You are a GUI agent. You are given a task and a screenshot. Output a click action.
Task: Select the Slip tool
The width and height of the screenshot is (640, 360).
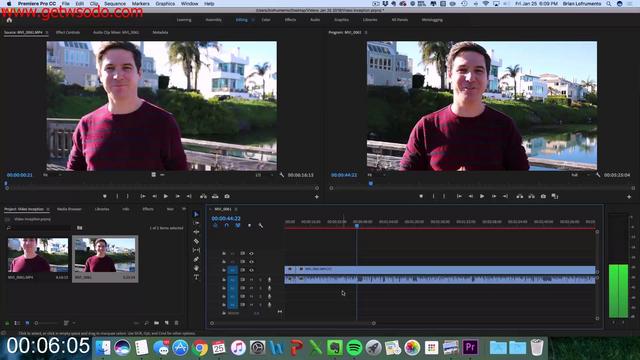click(196, 250)
